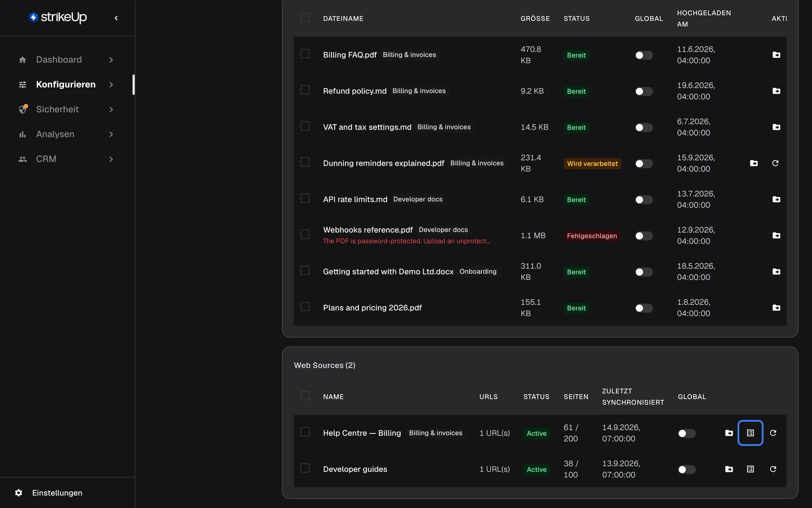Move Billing FAQ.pdf to a folder
The width and height of the screenshot is (812, 508).
coord(776,55)
